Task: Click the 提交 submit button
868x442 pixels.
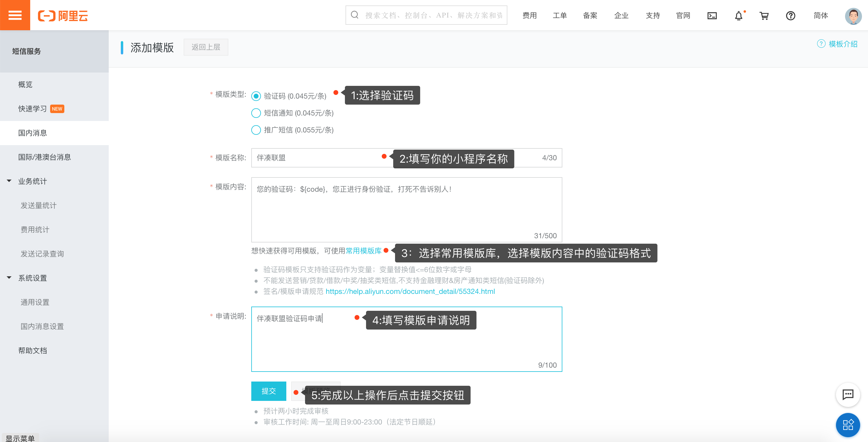Action: coord(268,391)
